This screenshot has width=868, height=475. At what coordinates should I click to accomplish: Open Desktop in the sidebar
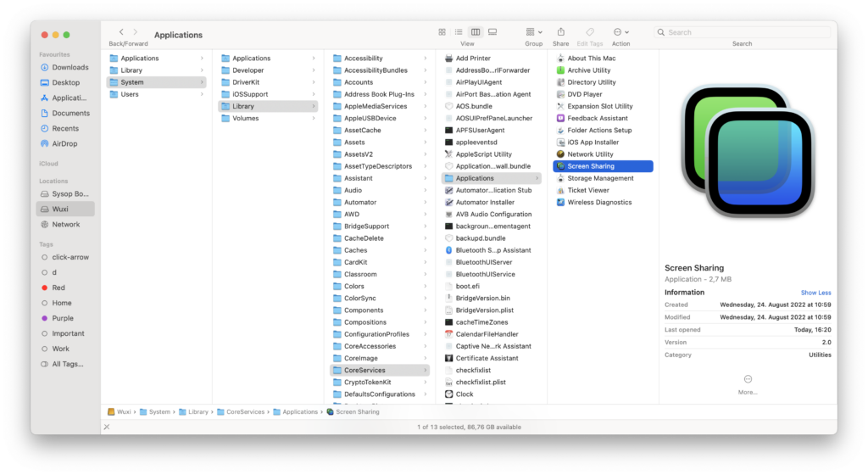click(65, 82)
